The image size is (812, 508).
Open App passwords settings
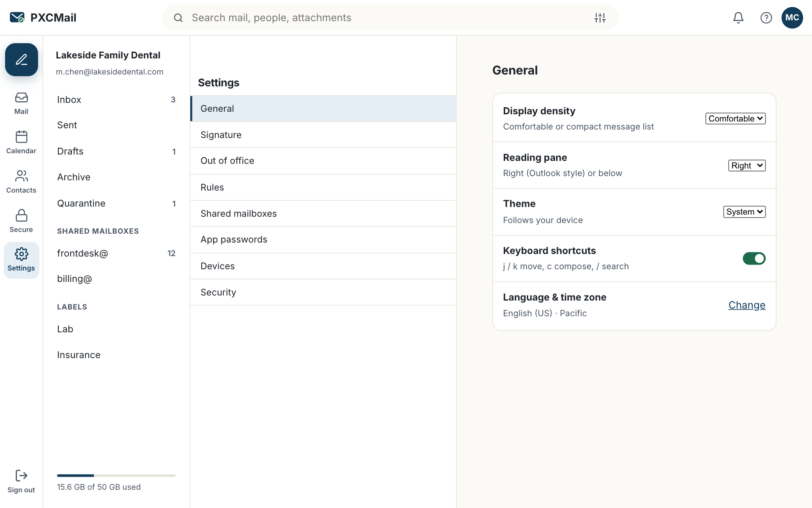click(323, 240)
